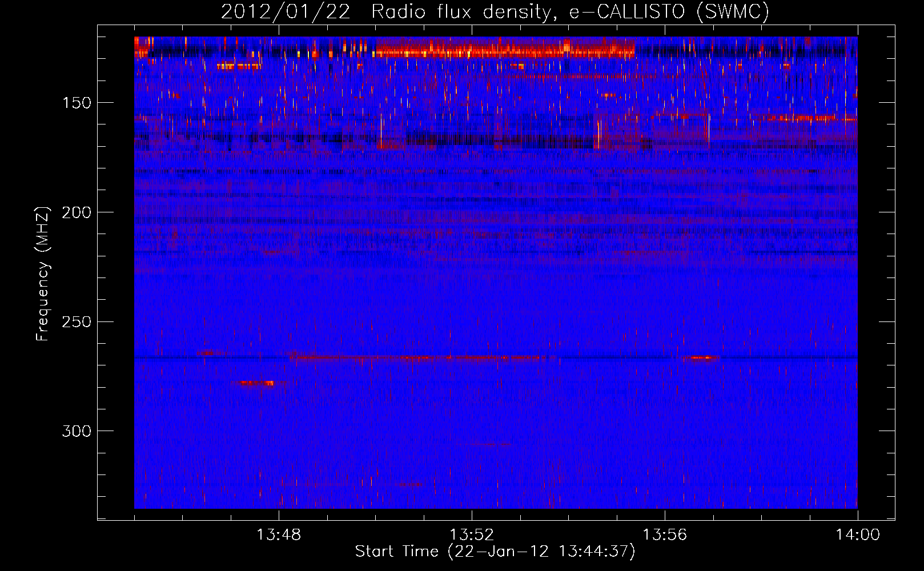Viewport: 924px width, 571px height.
Task: Click the "Start Time (22-Jan-12 13:44:37)" axis label
Action: click(x=495, y=552)
